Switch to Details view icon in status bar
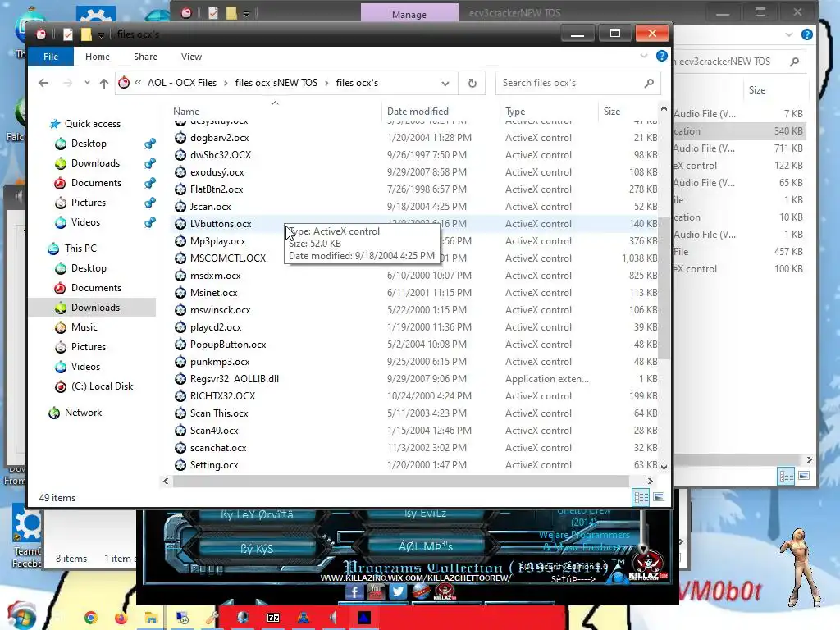840x630 pixels. (x=641, y=497)
